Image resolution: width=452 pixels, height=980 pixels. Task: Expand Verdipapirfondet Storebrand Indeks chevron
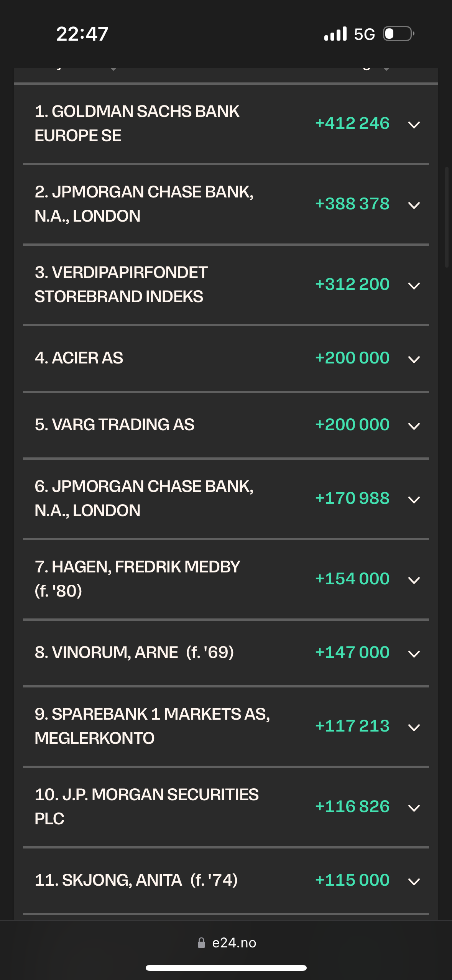click(414, 286)
